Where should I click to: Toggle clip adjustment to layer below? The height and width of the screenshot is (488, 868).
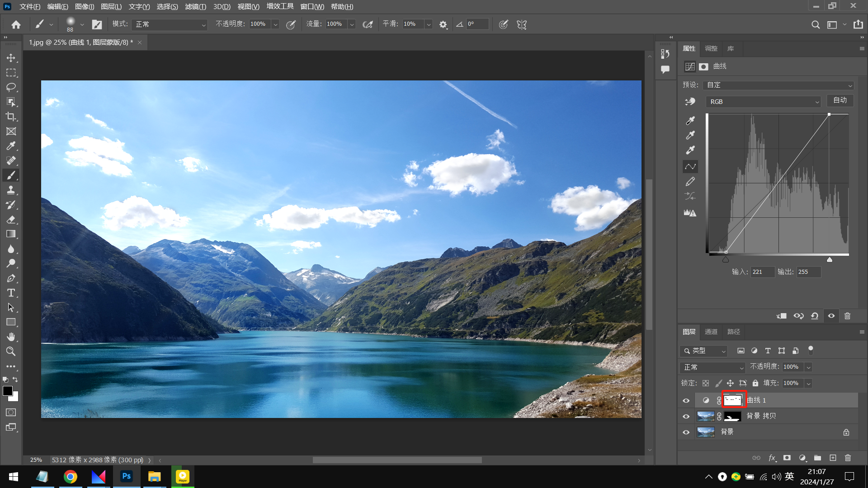point(782,316)
